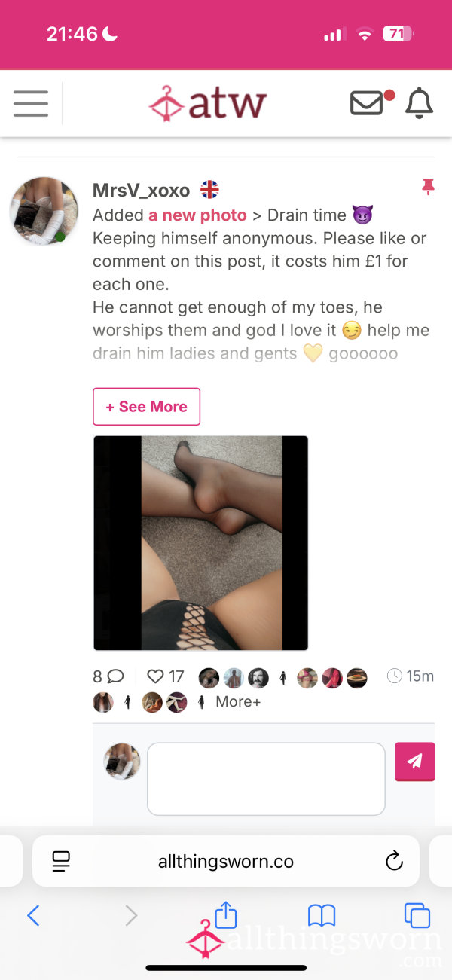452x980 pixels.
Task: Open the hamburger menu
Action: coord(31,103)
